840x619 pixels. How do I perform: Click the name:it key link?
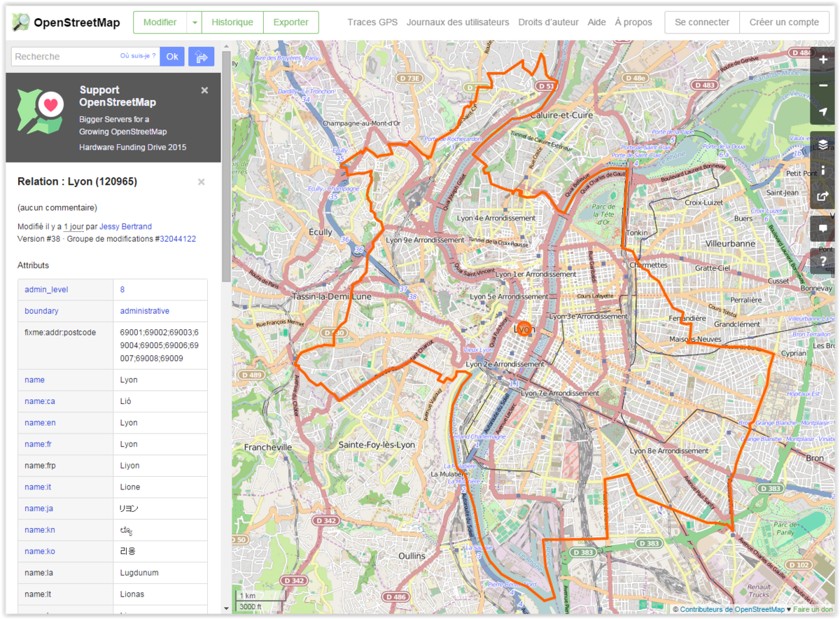click(38, 487)
